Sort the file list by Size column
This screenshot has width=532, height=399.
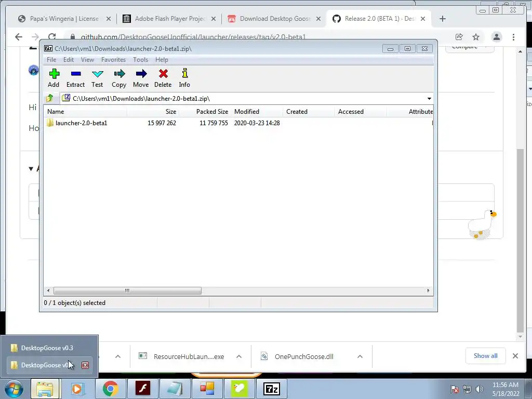tap(153, 112)
